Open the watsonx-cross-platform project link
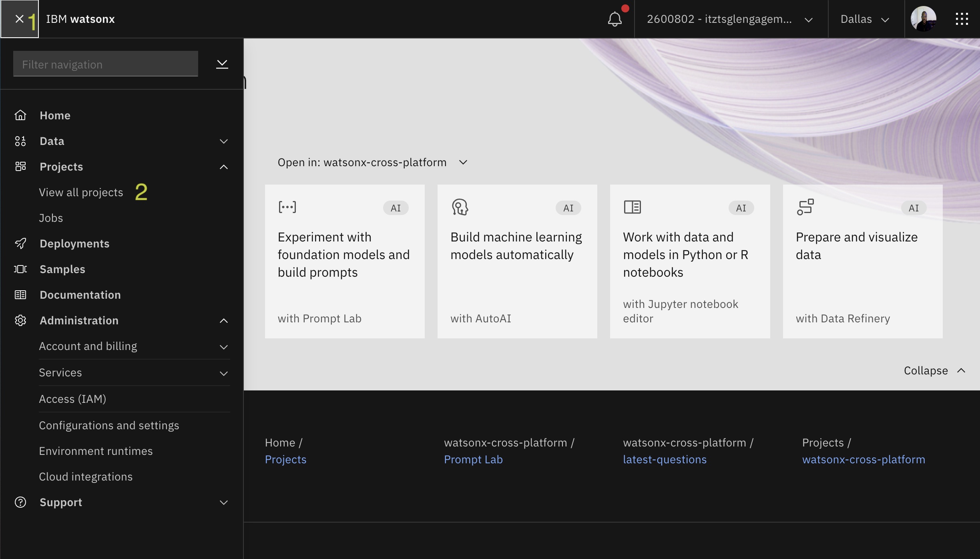This screenshot has height=559, width=980. 864,459
